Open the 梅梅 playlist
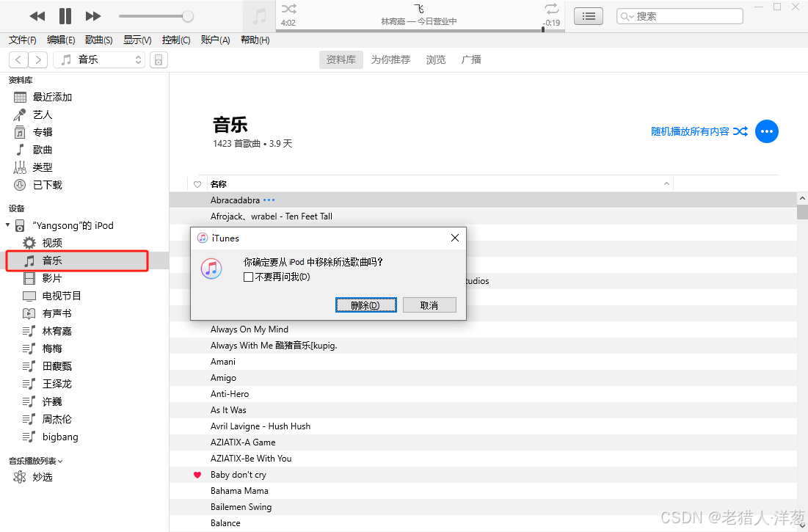The width and height of the screenshot is (808, 532). point(51,348)
